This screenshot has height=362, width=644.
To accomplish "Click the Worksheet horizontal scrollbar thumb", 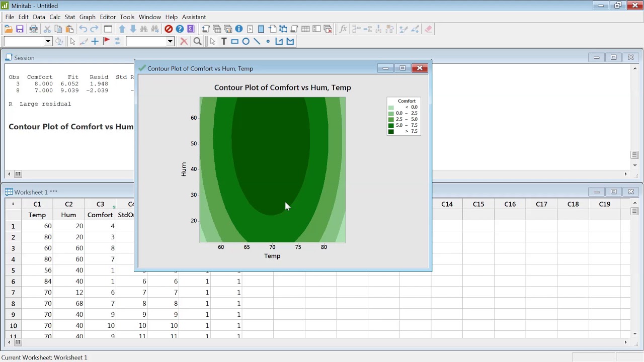I will [x=18, y=342].
